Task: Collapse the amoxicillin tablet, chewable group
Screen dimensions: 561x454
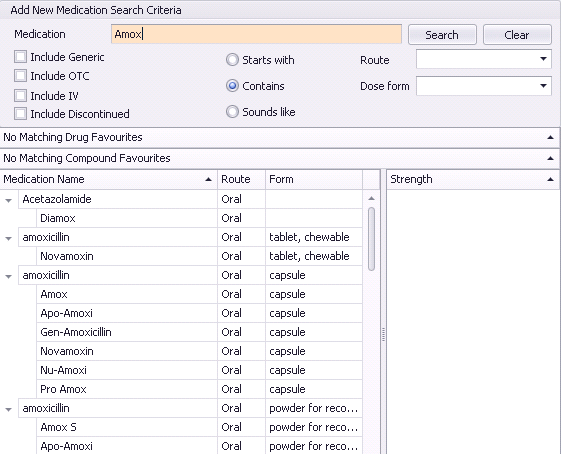Action: pyautogui.click(x=9, y=239)
